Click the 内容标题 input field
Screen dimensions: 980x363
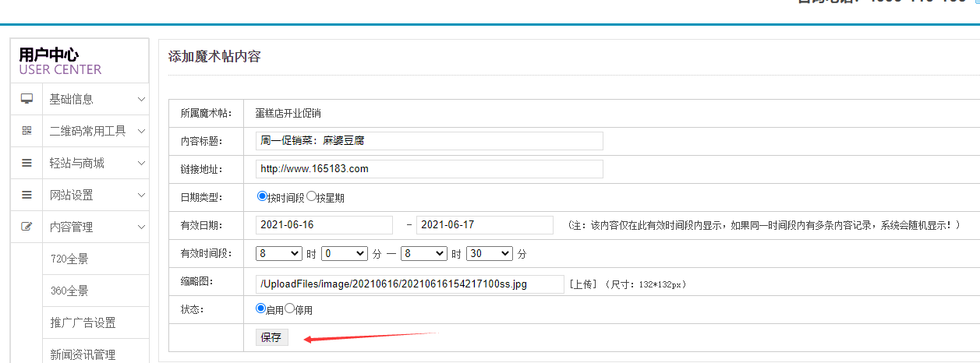(429, 141)
